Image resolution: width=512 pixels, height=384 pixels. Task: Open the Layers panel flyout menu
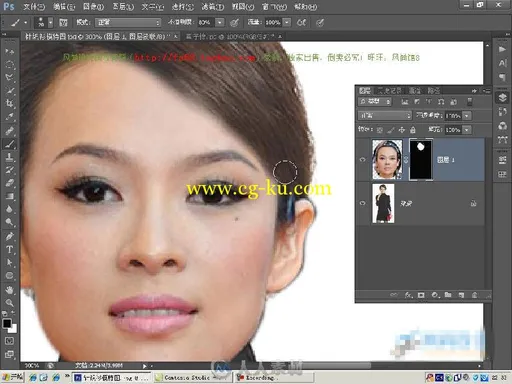point(486,91)
